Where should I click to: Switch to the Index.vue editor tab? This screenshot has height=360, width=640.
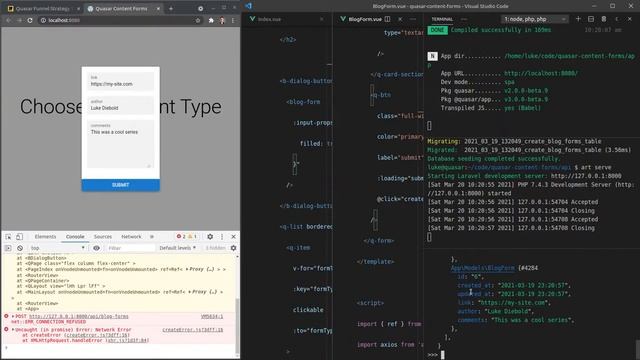click(269, 19)
